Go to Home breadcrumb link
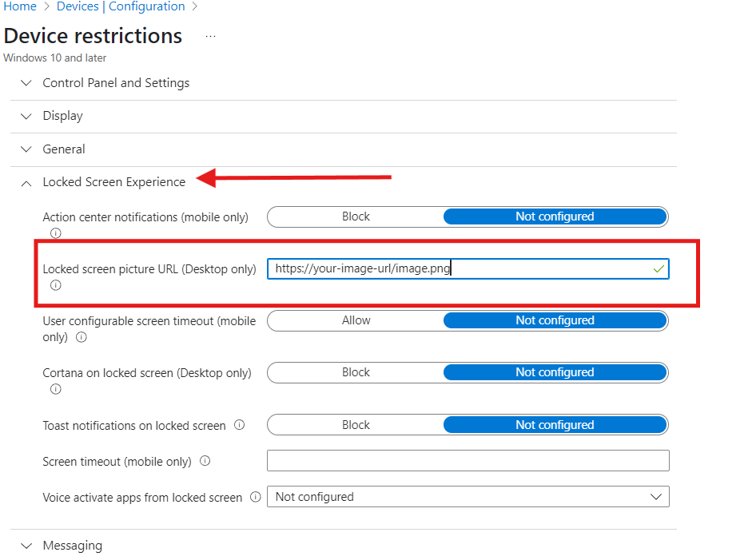 (20, 6)
